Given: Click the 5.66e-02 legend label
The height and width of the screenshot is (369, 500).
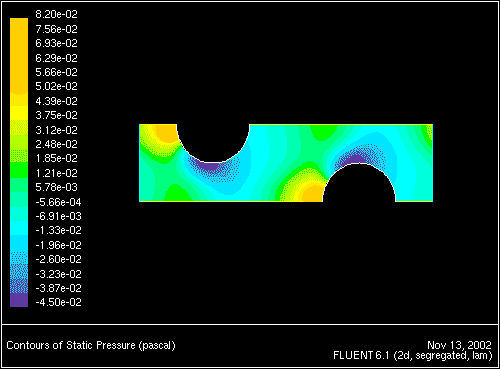Looking at the screenshot, I should (x=56, y=72).
